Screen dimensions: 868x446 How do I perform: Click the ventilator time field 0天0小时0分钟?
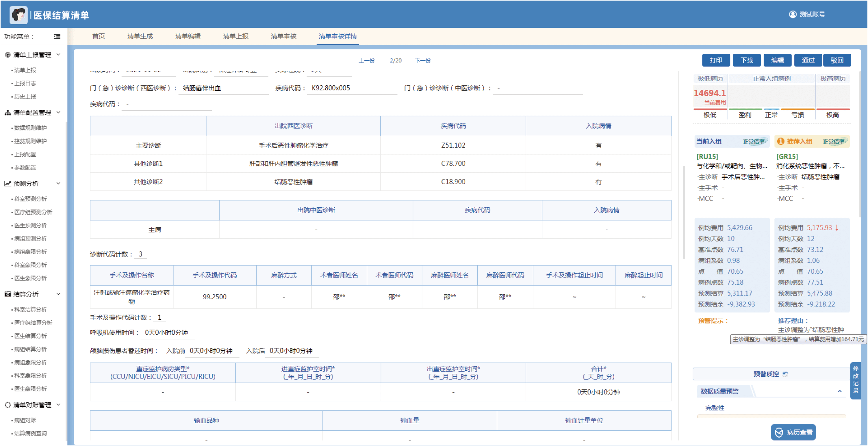pos(167,333)
